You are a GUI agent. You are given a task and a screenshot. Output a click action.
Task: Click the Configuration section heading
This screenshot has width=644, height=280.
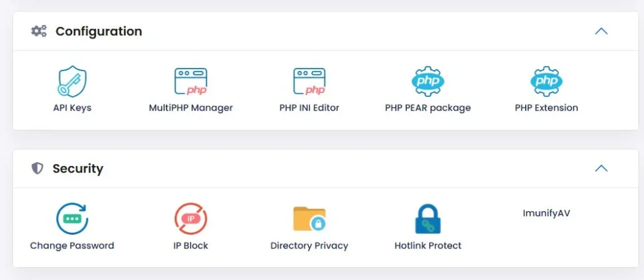tap(99, 31)
